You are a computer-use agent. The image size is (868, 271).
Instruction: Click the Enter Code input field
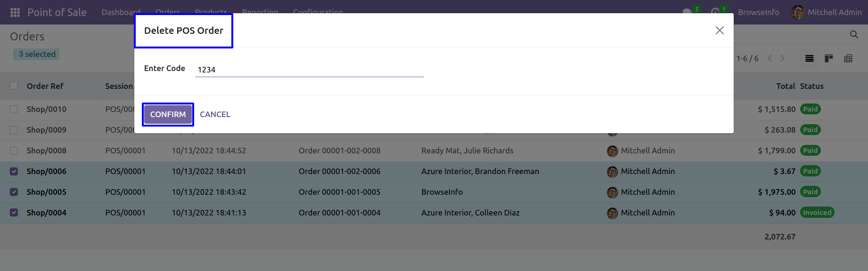(x=310, y=70)
